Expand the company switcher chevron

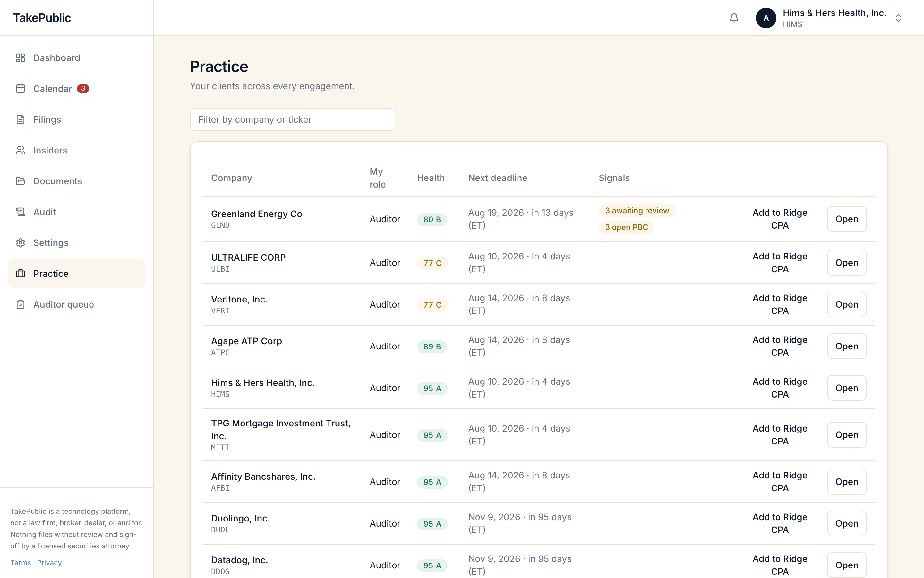tap(898, 18)
